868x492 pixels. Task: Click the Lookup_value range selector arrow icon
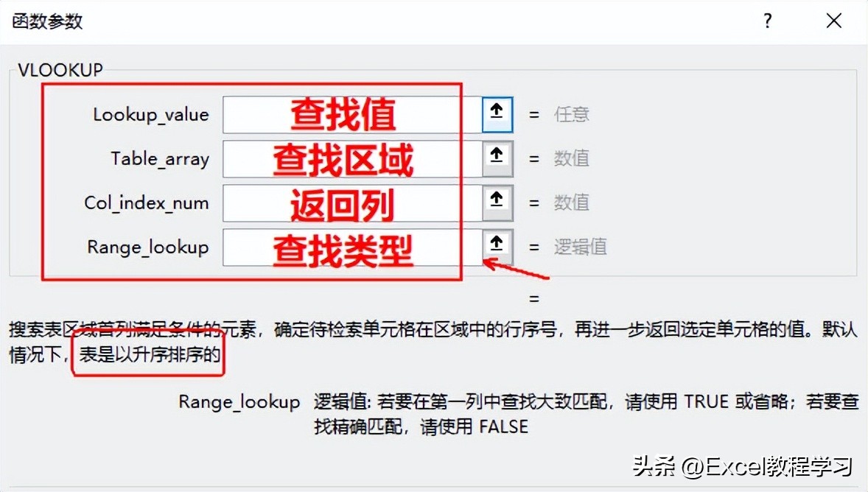coord(497,115)
